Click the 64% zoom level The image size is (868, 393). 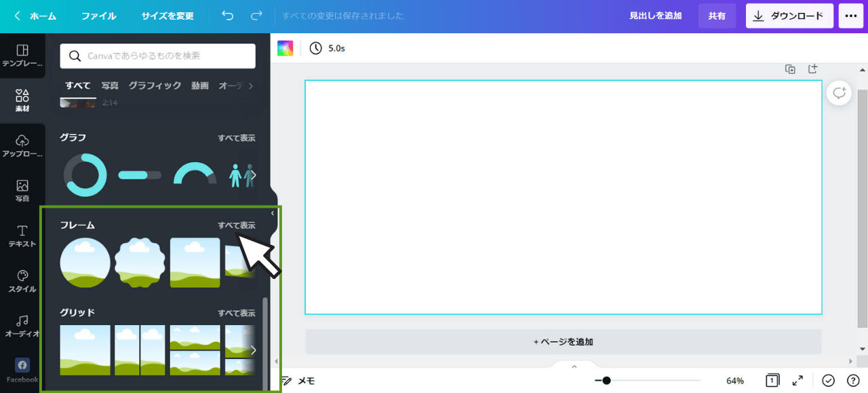click(x=735, y=381)
